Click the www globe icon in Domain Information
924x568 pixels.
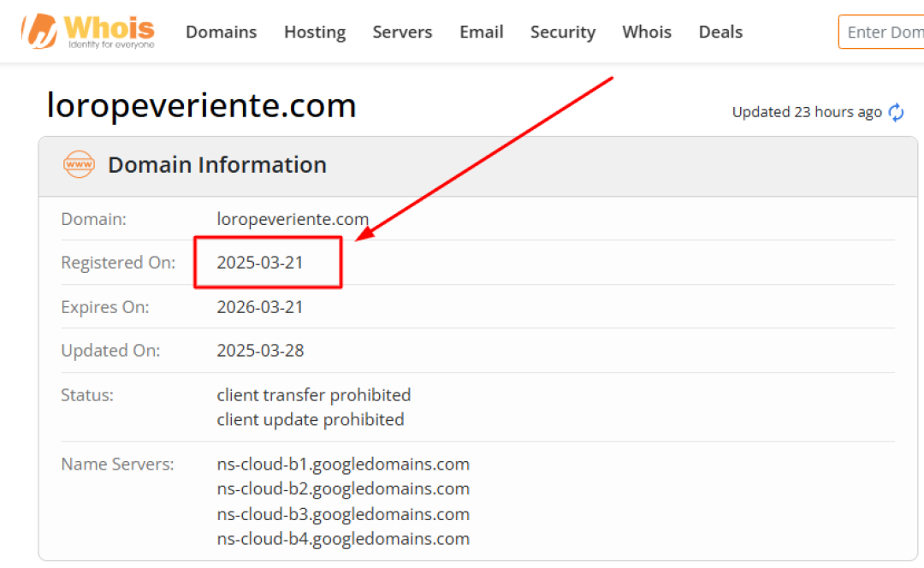click(80, 164)
